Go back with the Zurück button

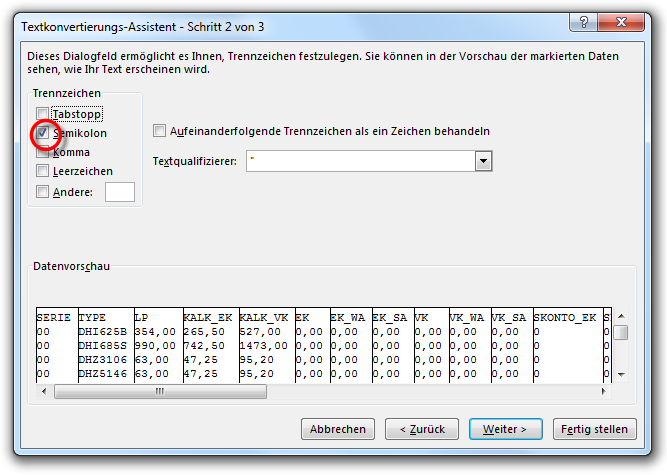point(424,429)
